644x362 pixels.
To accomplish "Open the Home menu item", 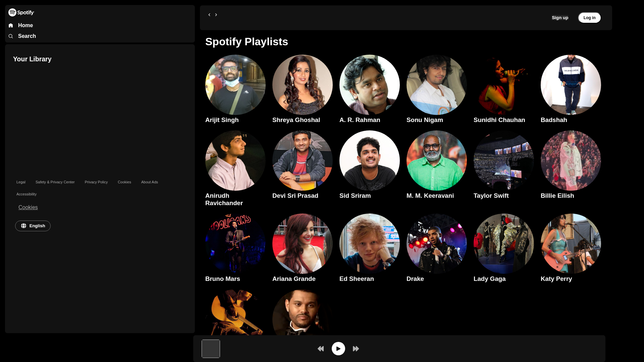I will (25, 25).
